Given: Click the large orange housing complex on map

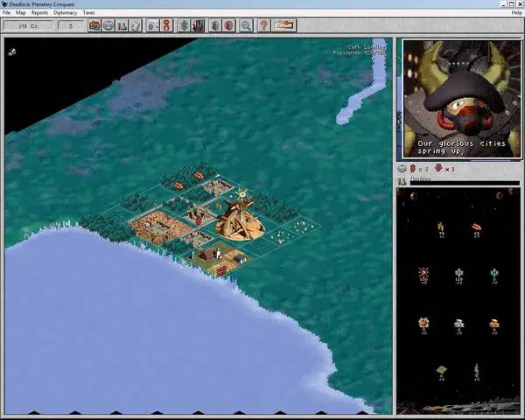Looking at the screenshot, I should point(159,227).
